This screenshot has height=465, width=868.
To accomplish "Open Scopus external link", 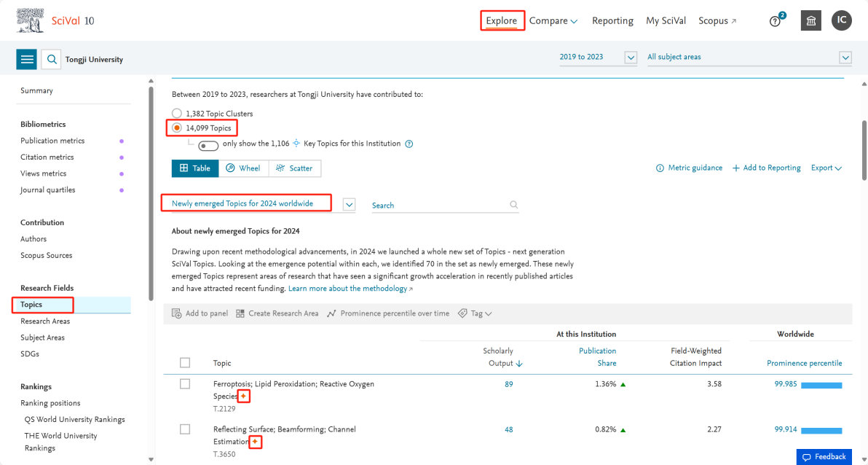I will [717, 21].
